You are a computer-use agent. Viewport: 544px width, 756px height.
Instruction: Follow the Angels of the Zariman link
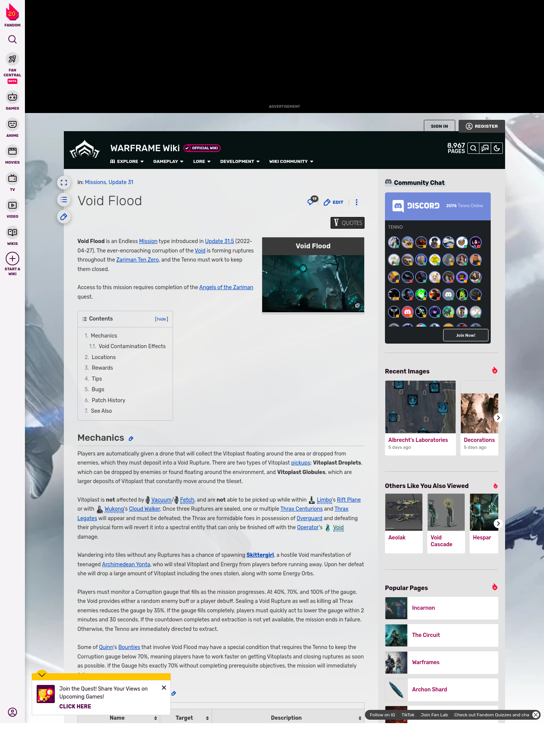coord(226,287)
